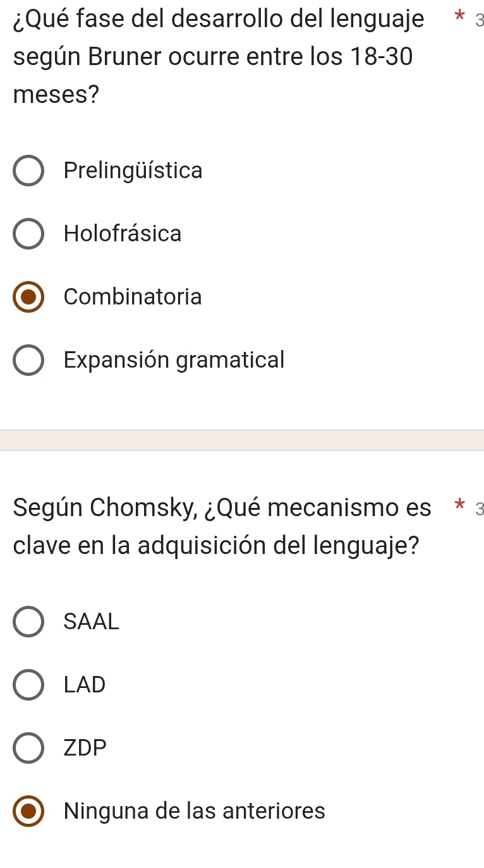This screenshot has height=868, width=484.
Task: Click the 'Prelingüística' option label text
Action: [133, 171]
